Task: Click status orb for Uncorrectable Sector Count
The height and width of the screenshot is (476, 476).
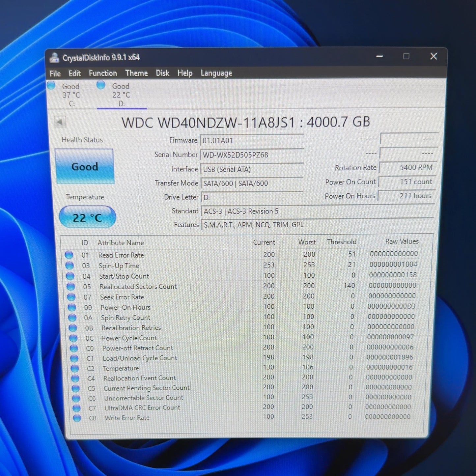Action: 76,398
